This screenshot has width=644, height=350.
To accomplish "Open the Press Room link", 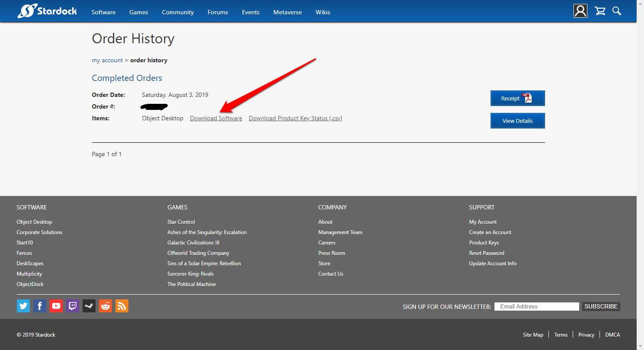I will [332, 253].
